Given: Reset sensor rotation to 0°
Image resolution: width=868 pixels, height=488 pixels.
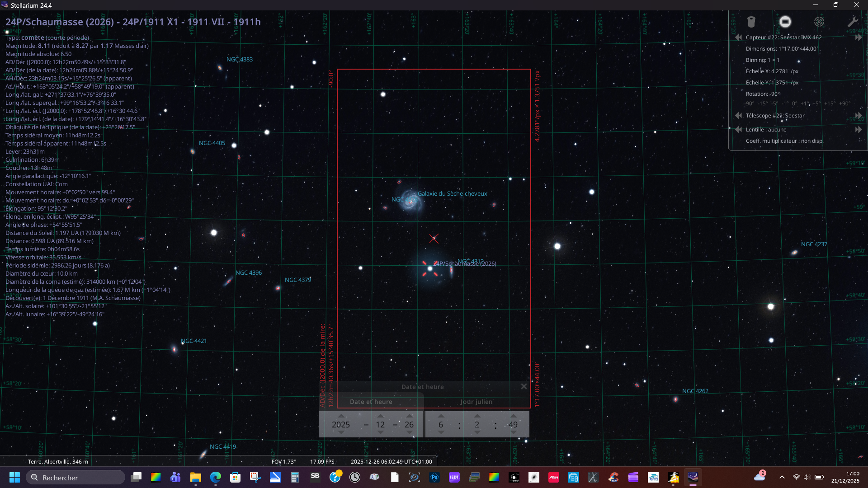Looking at the screenshot, I should tap(795, 103).
